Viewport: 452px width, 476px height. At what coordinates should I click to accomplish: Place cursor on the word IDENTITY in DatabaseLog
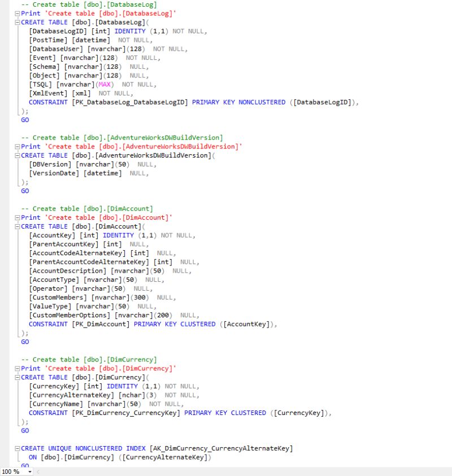[131, 31]
